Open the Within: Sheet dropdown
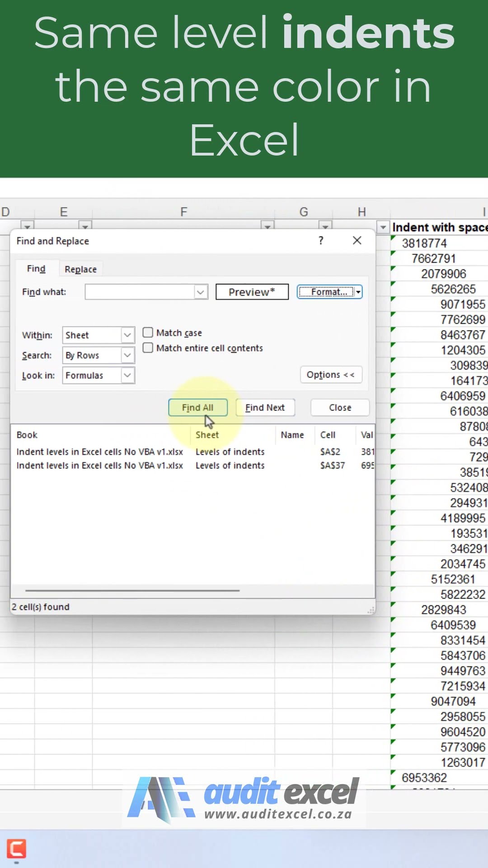Image resolution: width=488 pixels, height=868 pixels. (x=99, y=335)
